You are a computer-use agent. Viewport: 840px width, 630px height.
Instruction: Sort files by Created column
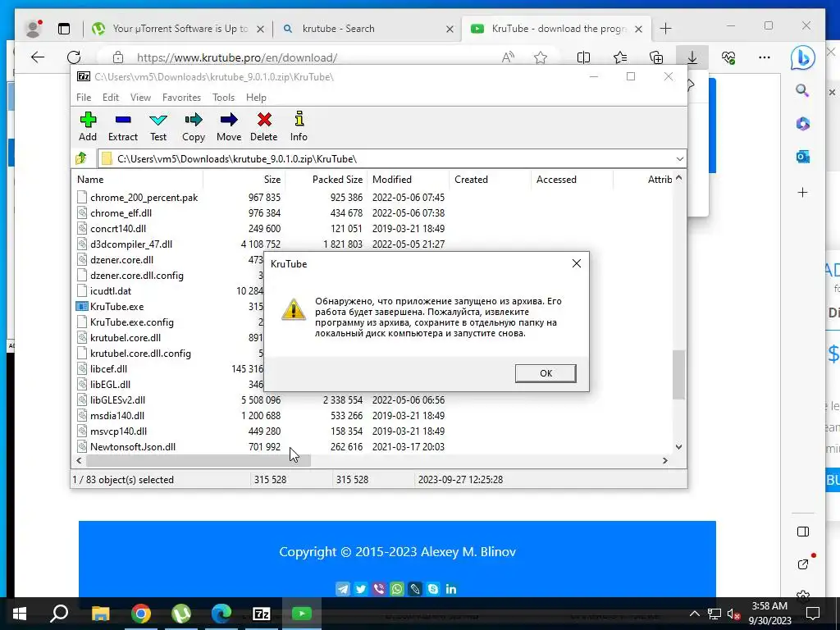pos(491,180)
